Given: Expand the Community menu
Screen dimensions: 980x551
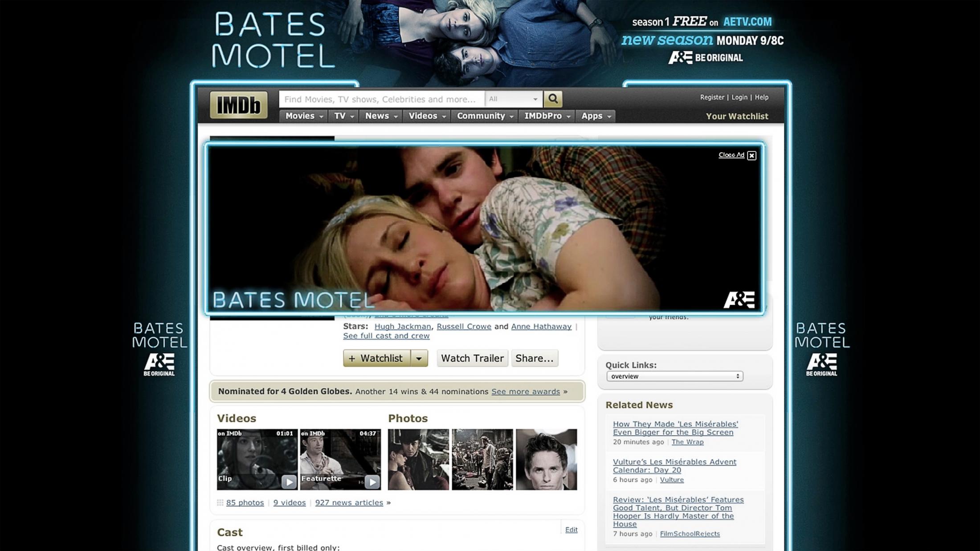Looking at the screenshot, I should tap(485, 116).
